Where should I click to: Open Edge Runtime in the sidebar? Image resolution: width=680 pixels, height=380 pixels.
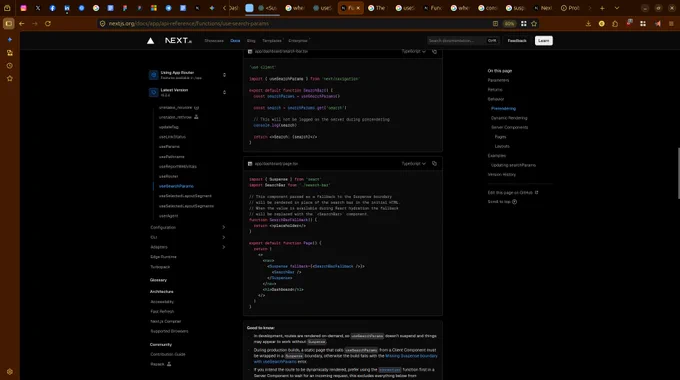[x=163, y=257]
